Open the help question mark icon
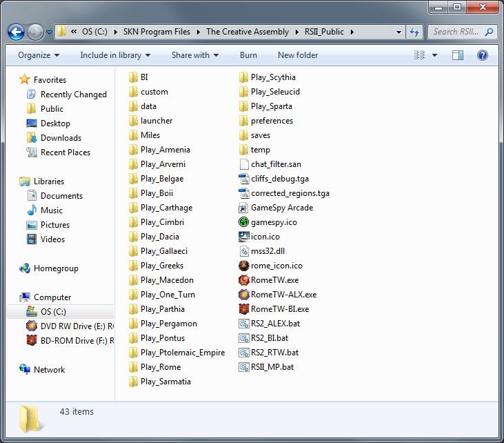The width and height of the screenshot is (504, 443). click(483, 55)
